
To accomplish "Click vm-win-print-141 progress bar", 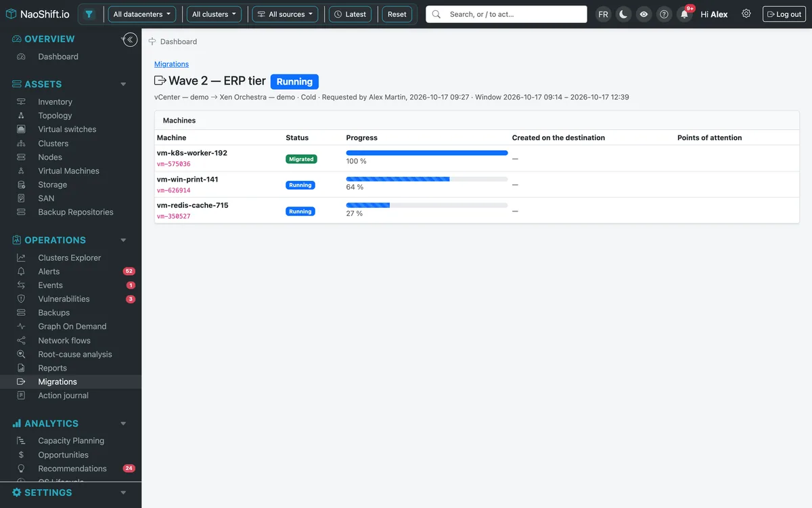I will 427,179.
